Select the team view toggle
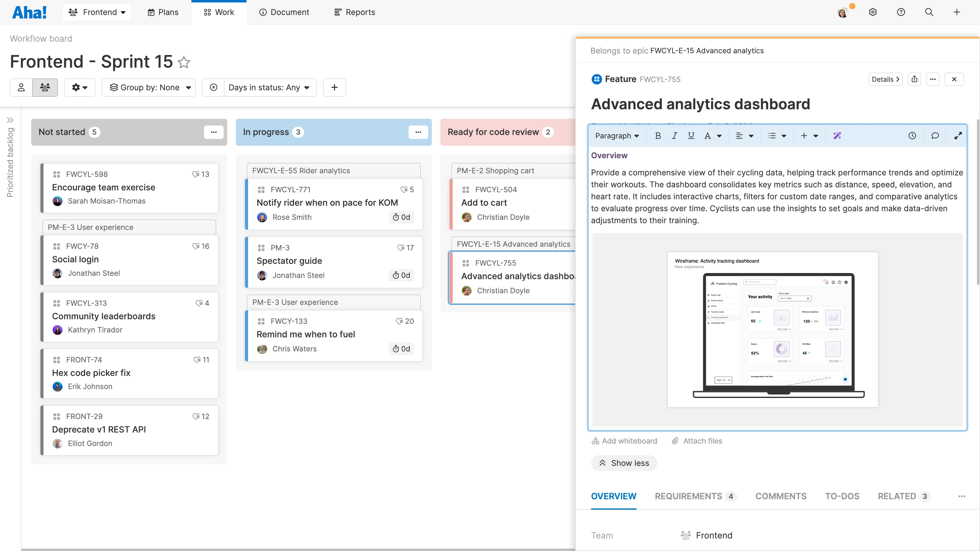The height and width of the screenshot is (551, 980). pyautogui.click(x=45, y=88)
